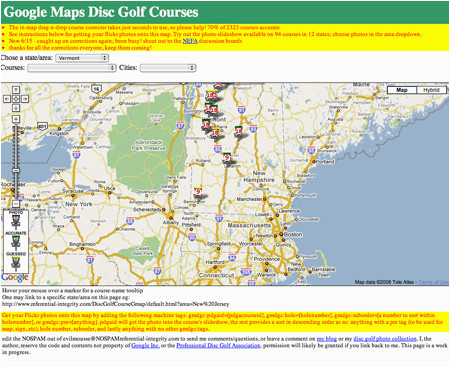
Task: Recenter the map using the center pan button
Action: pyautogui.click(x=16, y=99)
